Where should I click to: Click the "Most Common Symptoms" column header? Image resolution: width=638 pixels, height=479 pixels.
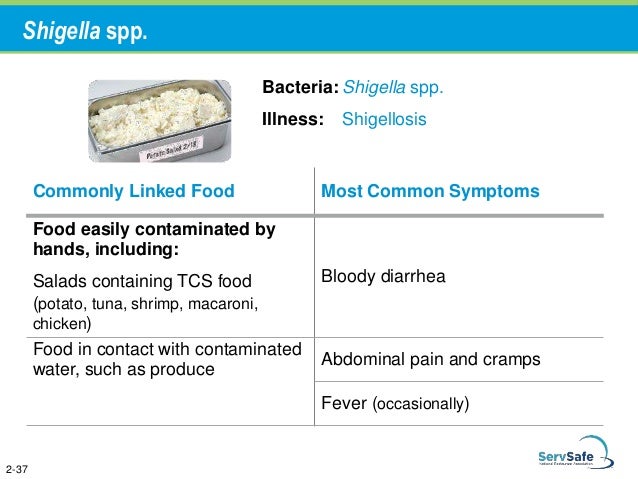pos(430,191)
